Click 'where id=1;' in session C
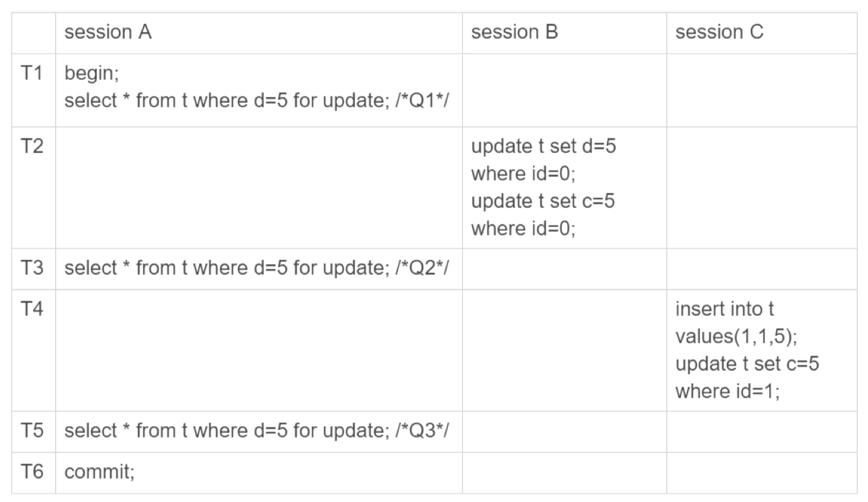Screen dimensions: 868x502 728,391
